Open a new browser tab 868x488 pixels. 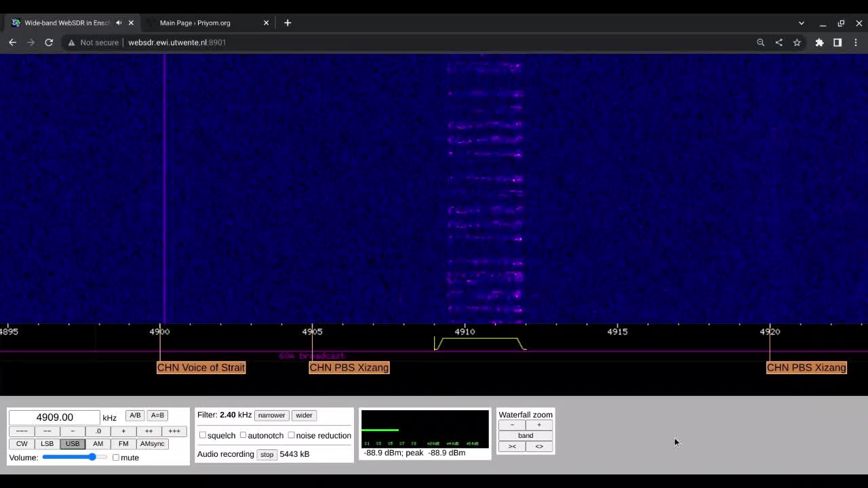pos(288,22)
